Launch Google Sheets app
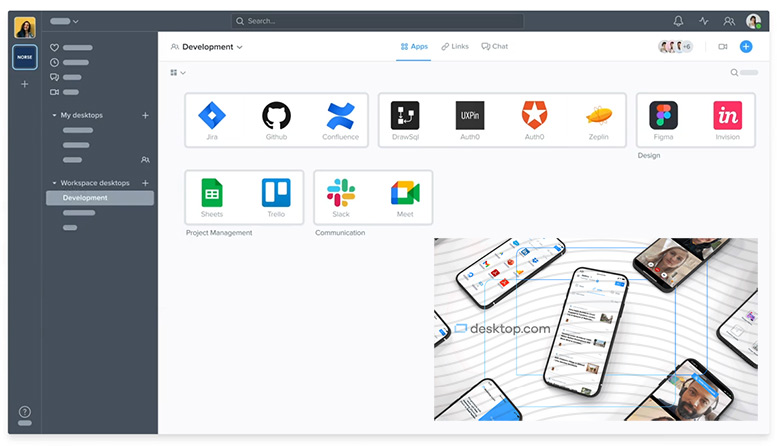 pos(212,192)
